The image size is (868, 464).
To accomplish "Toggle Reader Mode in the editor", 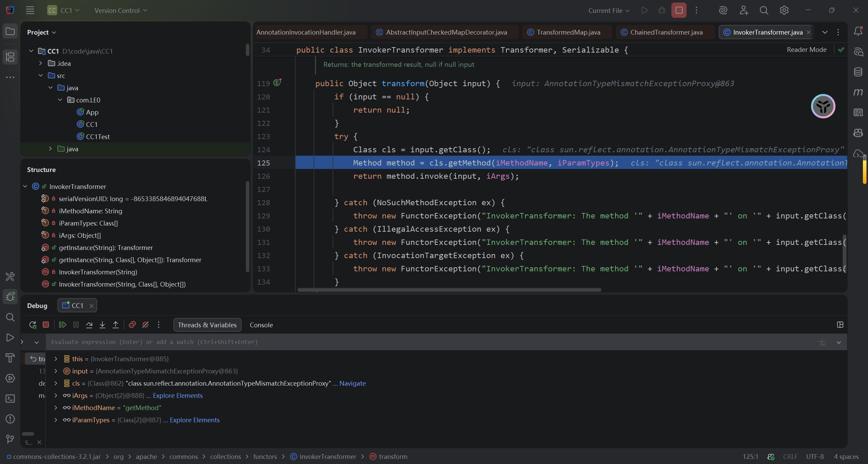I will [x=806, y=50].
